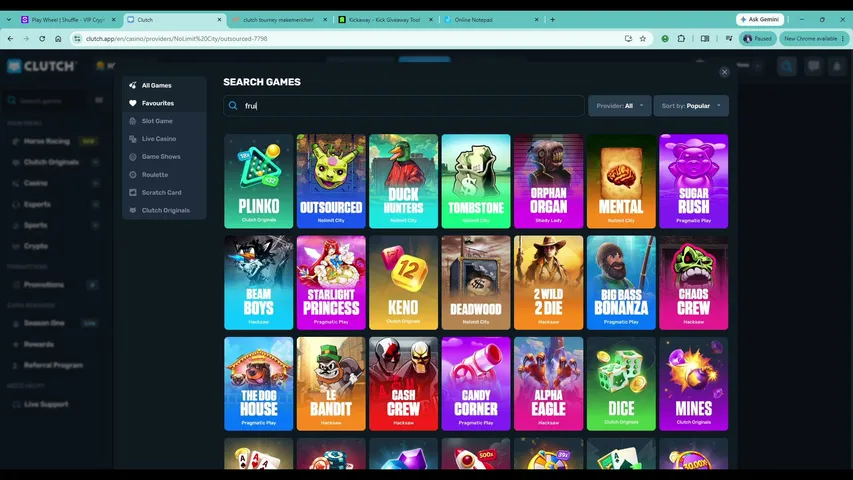Click the browser address bar URL
The image size is (853, 480).
(x=177, y=39)
